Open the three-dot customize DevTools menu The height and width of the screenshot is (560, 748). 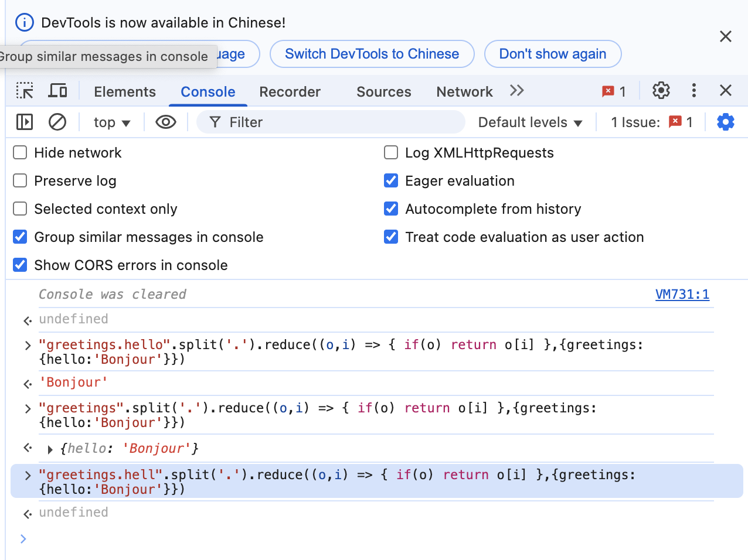694,90
